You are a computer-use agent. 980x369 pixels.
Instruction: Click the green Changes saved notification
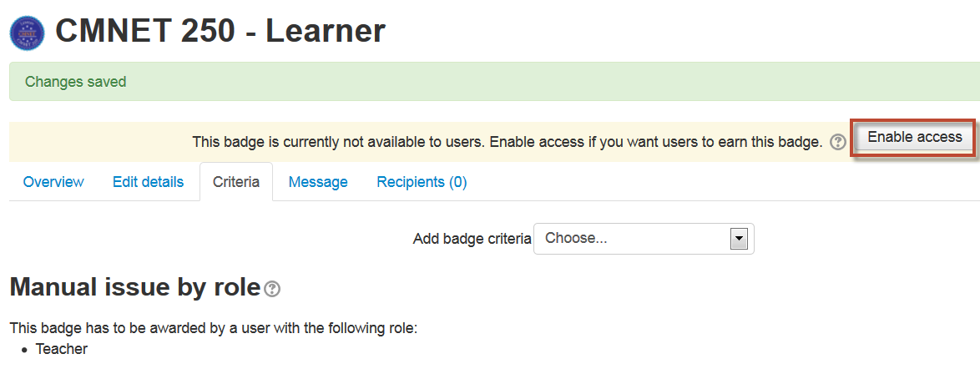click(x=494, y=82)
